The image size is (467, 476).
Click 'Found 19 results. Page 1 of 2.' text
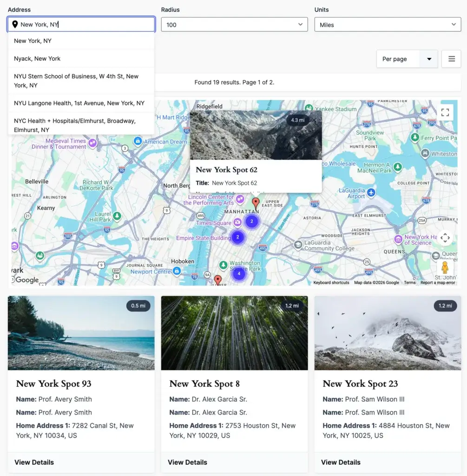coord(234,82)
